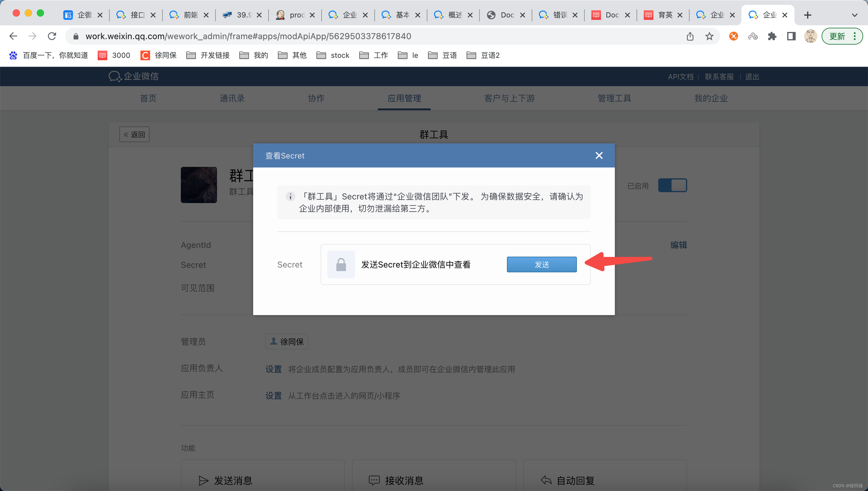Open the 接收消息 function card

[x=433, y=475]
